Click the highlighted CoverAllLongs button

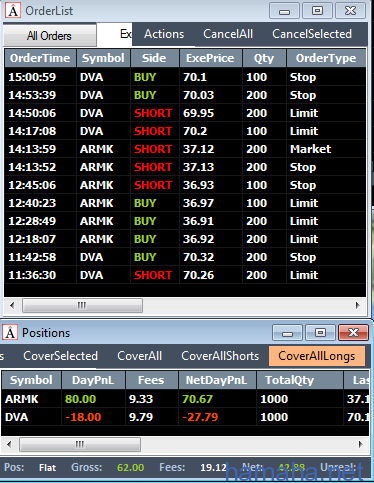click(x=317, y=356)
